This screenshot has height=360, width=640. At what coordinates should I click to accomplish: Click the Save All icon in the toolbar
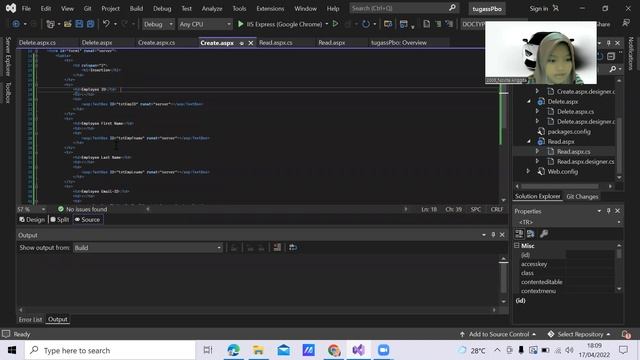[90, 24]
